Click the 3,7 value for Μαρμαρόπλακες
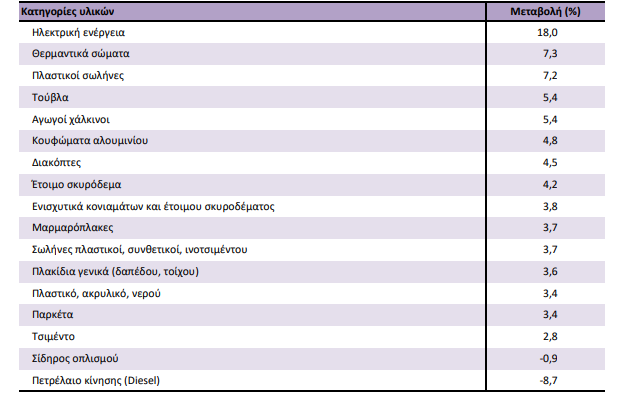Image resolution: width=642 pixels, height=413 pixels. (550, 228)
